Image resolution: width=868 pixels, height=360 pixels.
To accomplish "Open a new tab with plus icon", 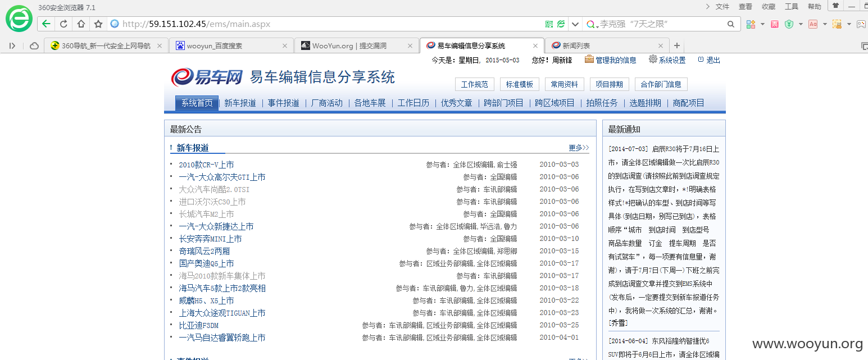I will pos(677,45).
